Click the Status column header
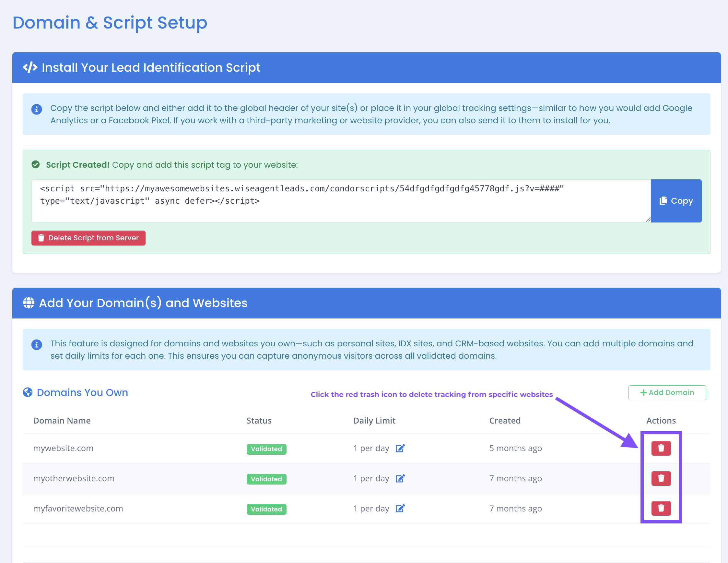This screenshot has height=563, width=728. click(259, 420)
